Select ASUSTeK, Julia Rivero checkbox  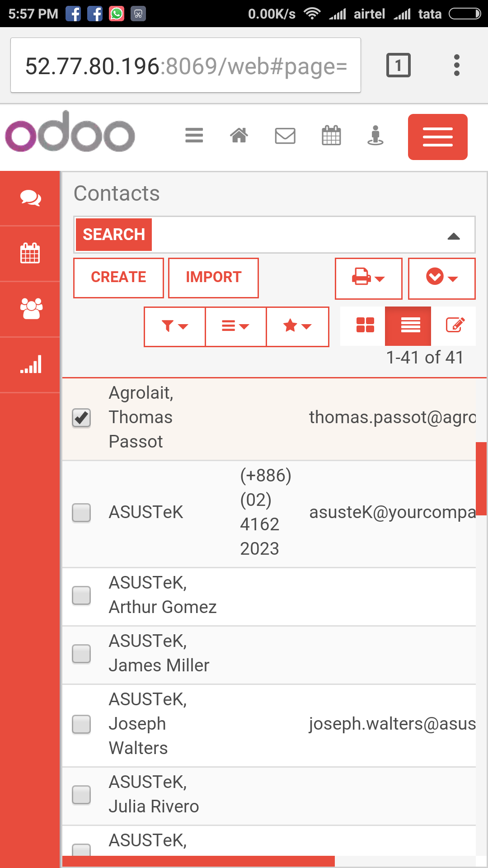pos(81,795)
